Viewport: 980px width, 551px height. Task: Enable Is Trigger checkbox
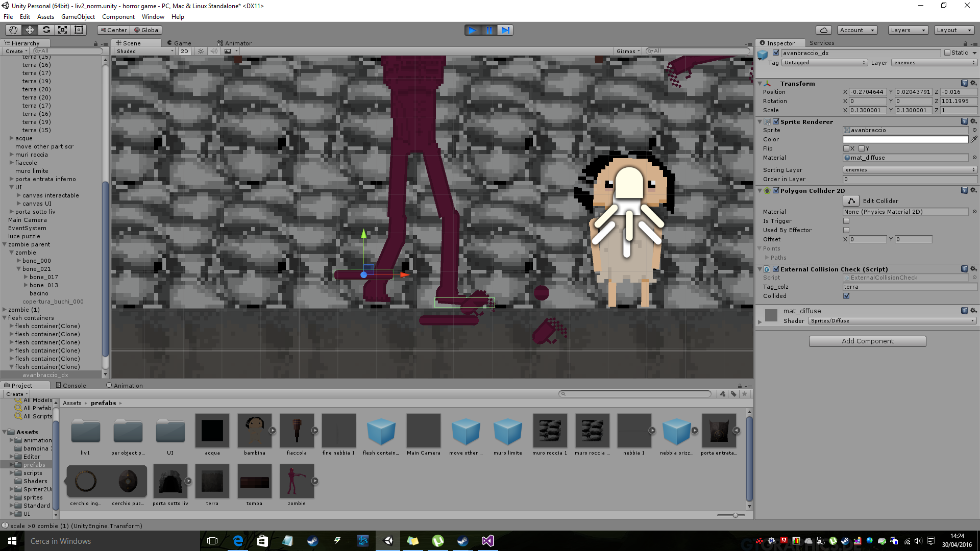click(846, 221)
